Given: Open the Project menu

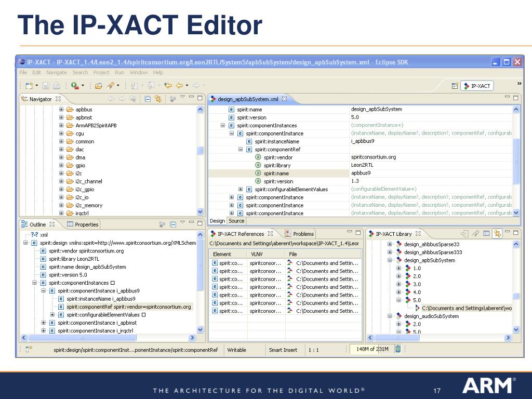Looking at the screenshot, I should click(x=101, y=72).
